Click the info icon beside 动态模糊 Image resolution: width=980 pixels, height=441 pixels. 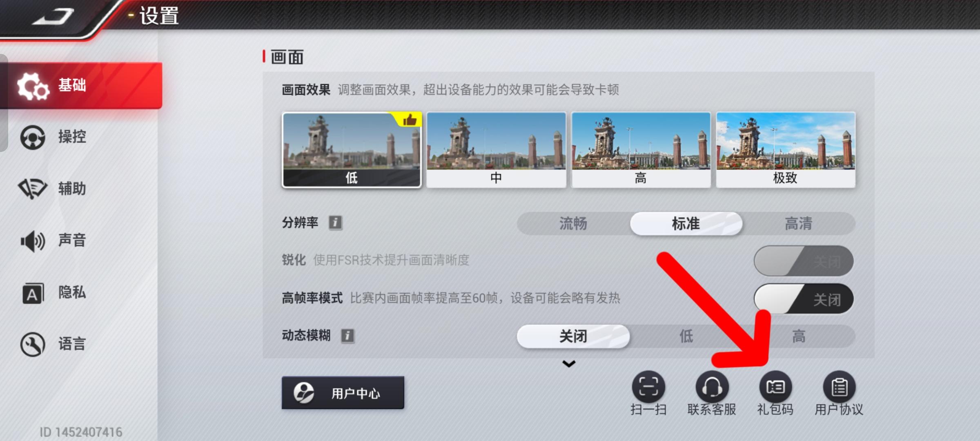point(347,336)
